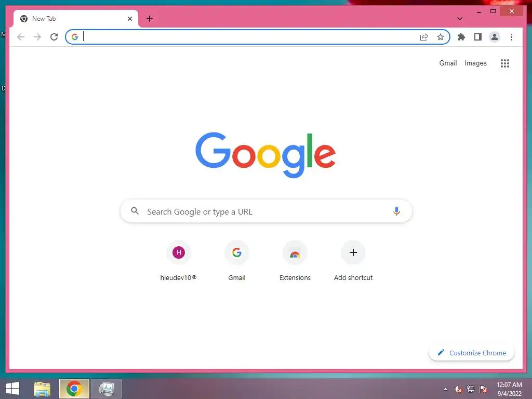Share this page via share icon
Viewport: 532px width, 399px height.
(424, 37)
